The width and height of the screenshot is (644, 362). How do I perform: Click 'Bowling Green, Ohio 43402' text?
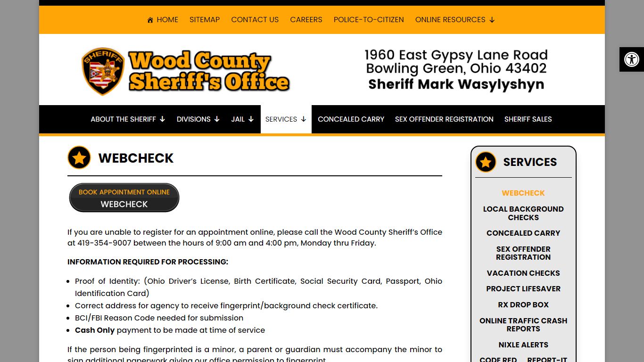[x=456, y=69]
